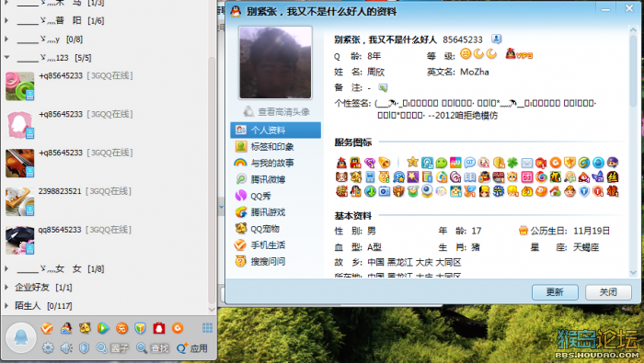Collapse the 123 [5/5] contact group

click(6, 57)
